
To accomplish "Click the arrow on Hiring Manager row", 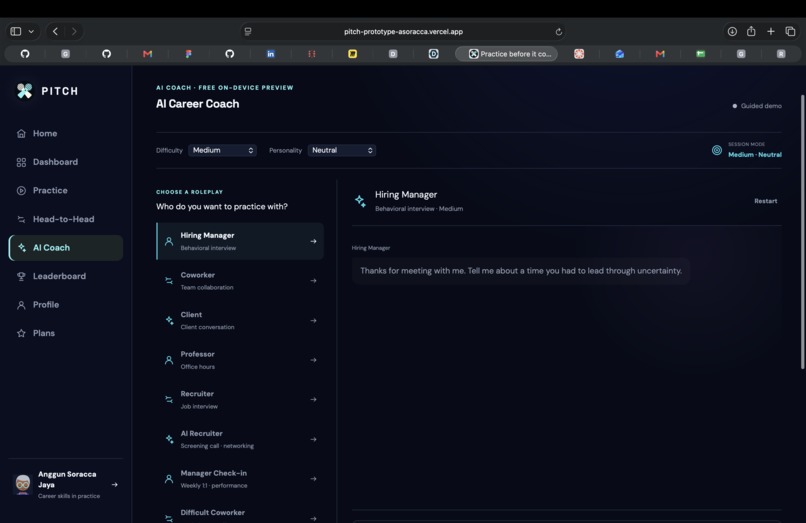I will click(313, 241).
